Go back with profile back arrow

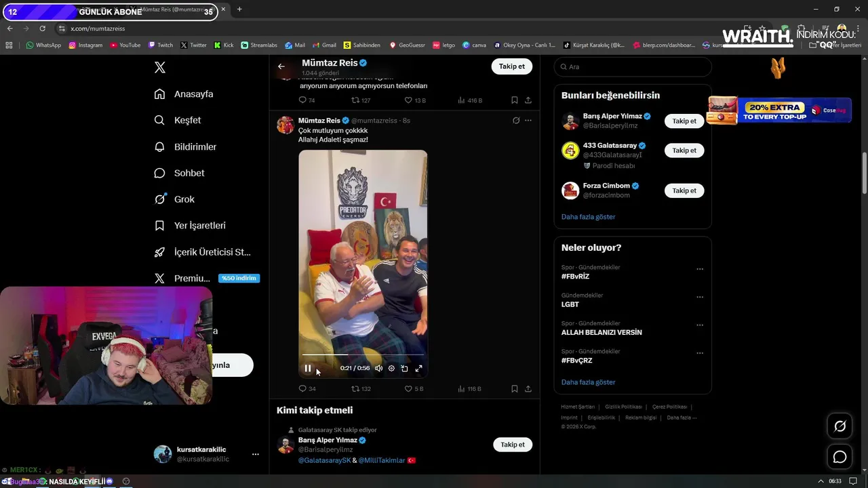coord(281,66)
